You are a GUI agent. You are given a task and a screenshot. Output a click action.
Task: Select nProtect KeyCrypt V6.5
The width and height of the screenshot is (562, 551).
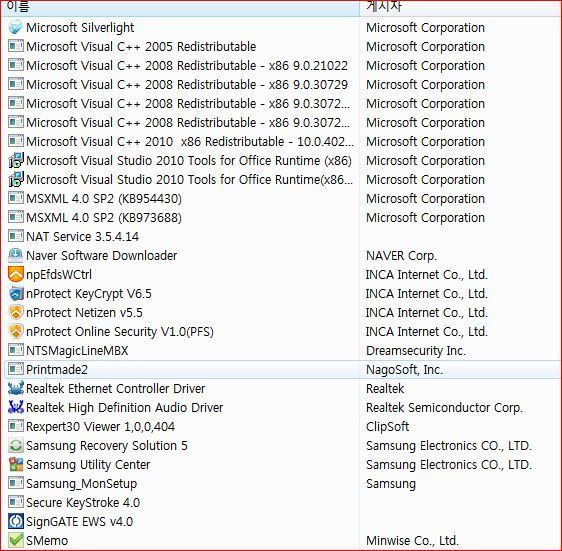[x=89, y=294]
